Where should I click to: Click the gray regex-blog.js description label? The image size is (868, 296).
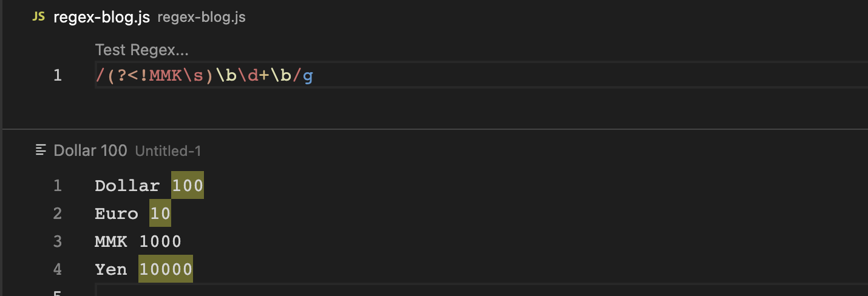coord(202,17)
